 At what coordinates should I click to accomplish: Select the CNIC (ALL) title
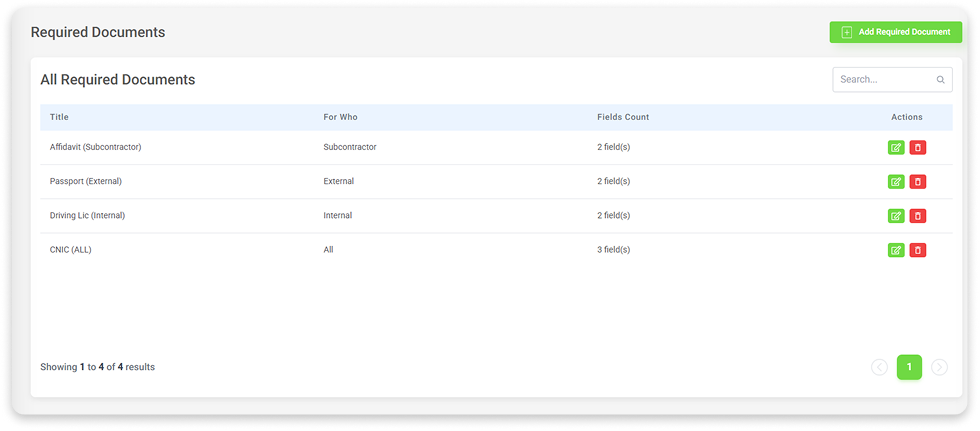(x=71, y=250)
